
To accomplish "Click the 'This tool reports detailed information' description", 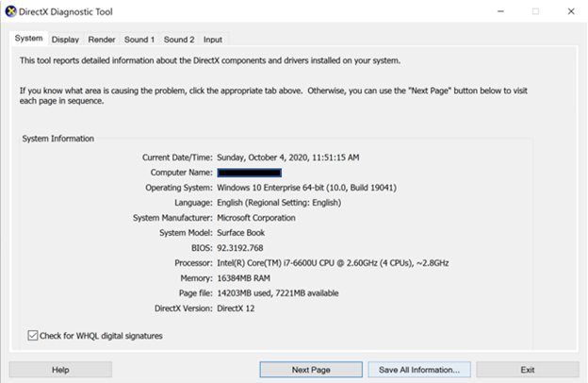I will click(210, 60).
